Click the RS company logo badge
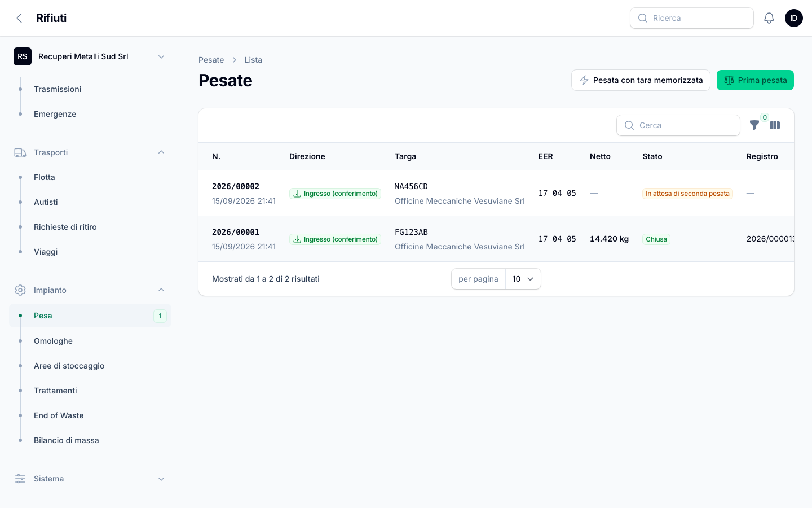Image resolution: width=812 pixels, height=508 pixels. (x=23, y=56)
